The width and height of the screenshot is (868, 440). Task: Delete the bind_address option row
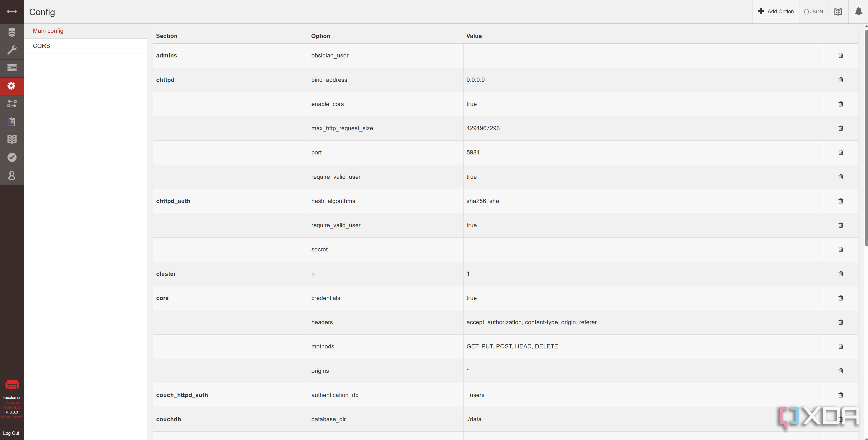point(841,80)
